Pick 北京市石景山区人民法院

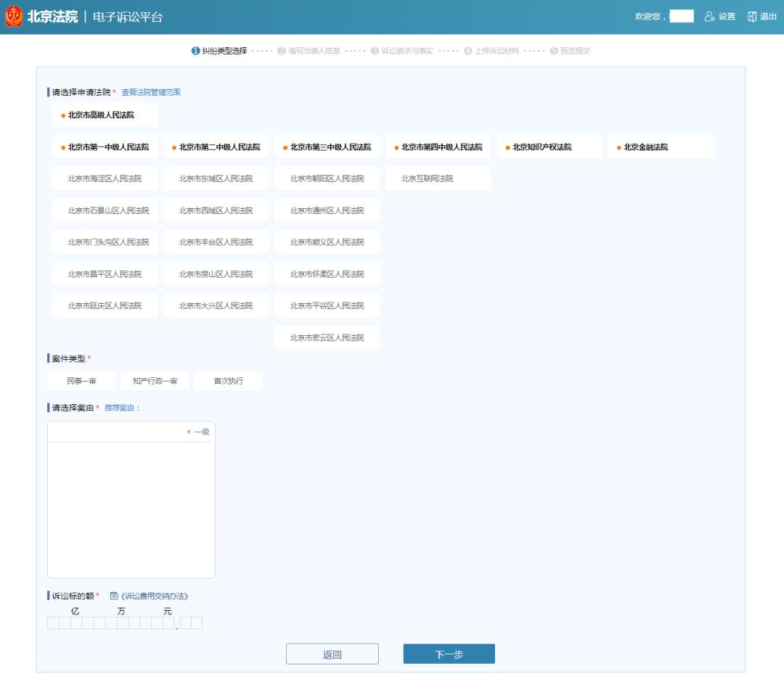pos(105,210)
